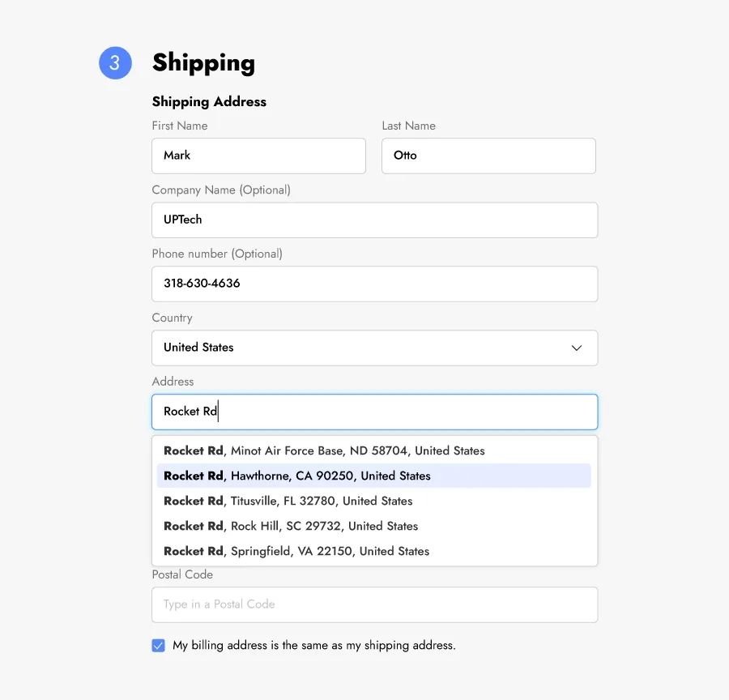Click the 'My billing address is the same' label text
729x700 pixels.
[x=314, y=646]
